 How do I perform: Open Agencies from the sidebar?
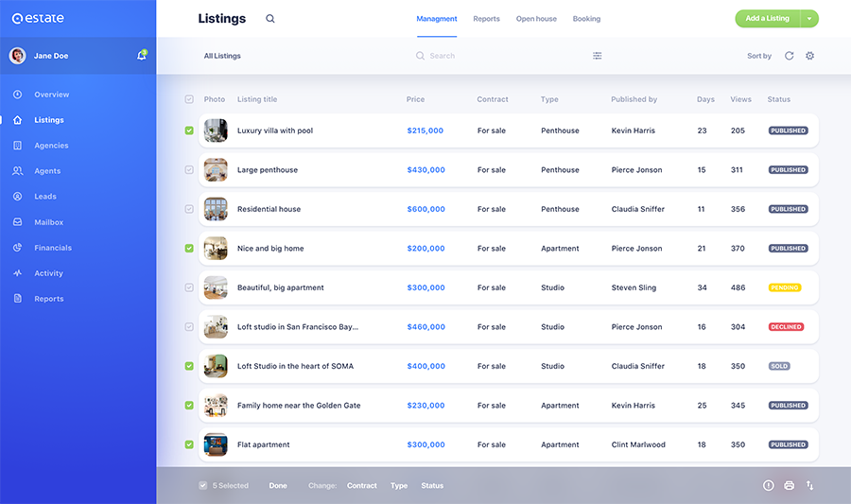coord(51,146)
